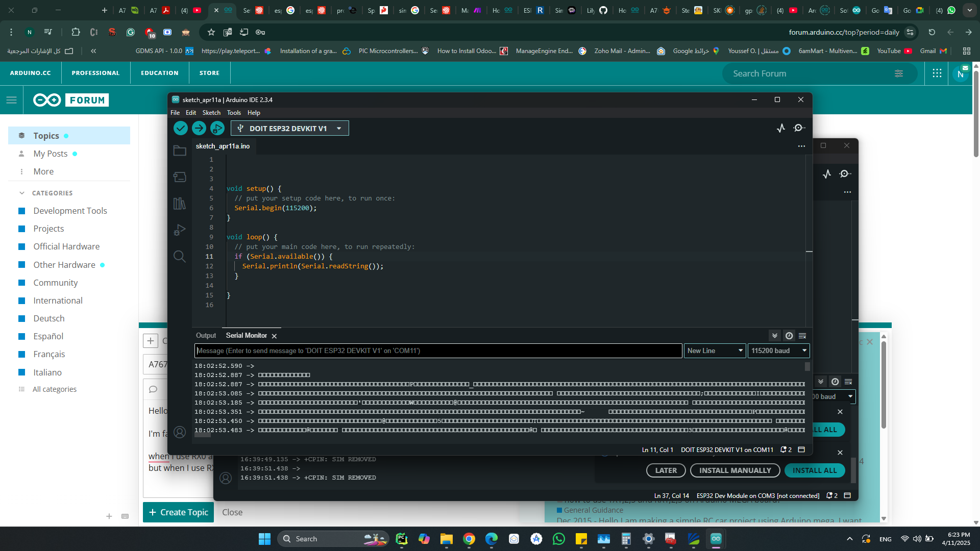Open Sketchbook folder in sidebar
The width and height of the screenshot is (980, 551).
[180, 151]
